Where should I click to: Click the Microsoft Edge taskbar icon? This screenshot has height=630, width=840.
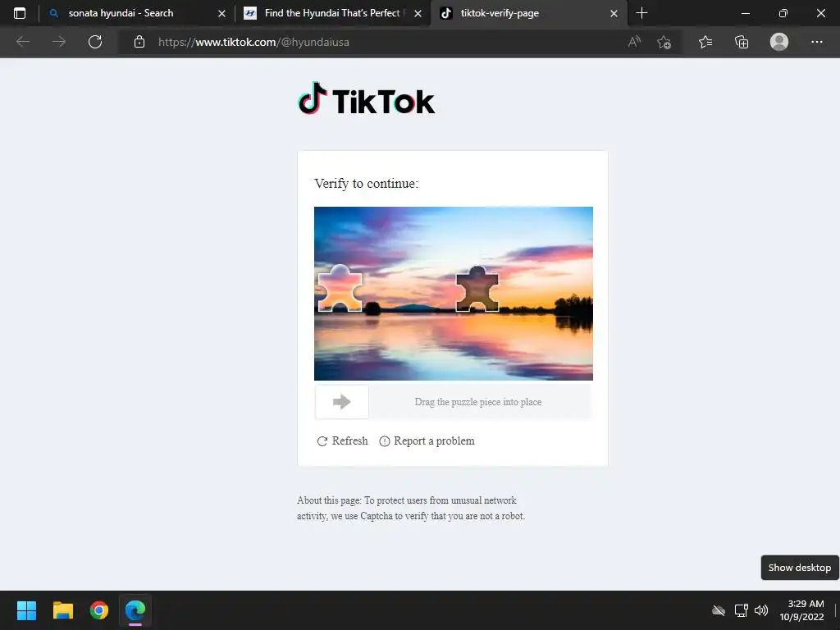point(135,610)
